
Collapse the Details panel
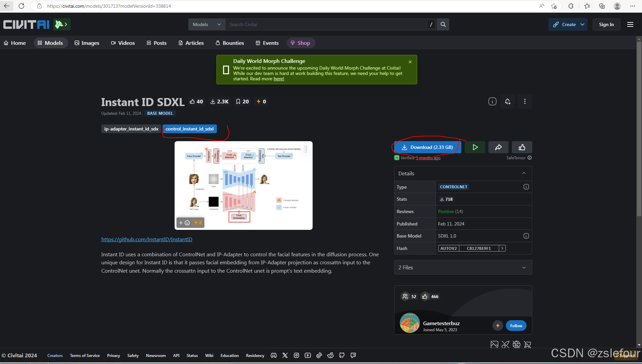pos(524,173)
